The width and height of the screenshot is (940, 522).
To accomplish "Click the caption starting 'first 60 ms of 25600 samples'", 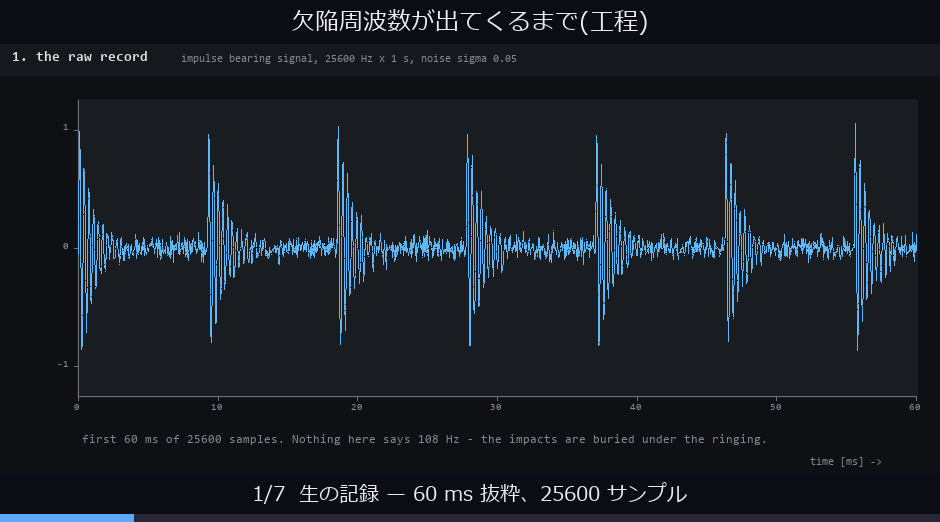I will click(424, 439).
